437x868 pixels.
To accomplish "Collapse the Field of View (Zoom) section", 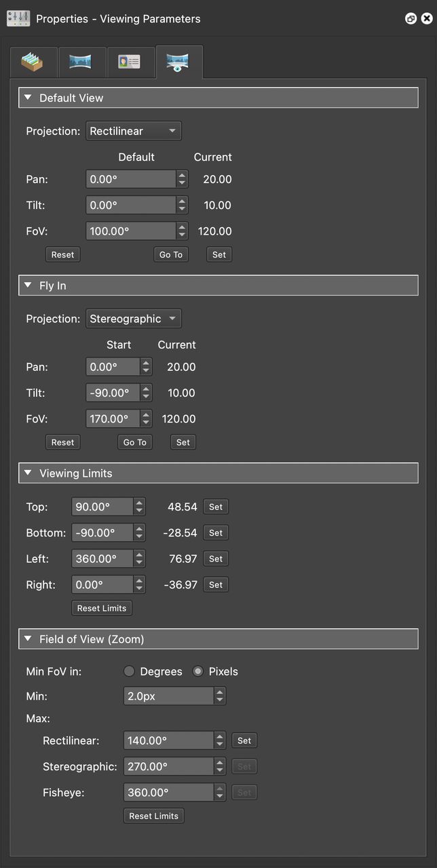I will [x=28, y=638].
